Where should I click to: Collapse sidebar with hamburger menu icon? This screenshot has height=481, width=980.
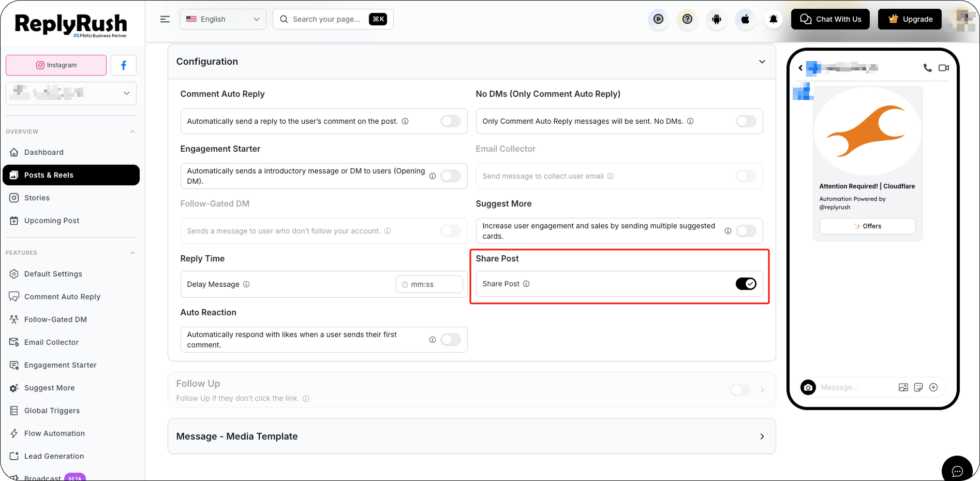coord(165,19)
